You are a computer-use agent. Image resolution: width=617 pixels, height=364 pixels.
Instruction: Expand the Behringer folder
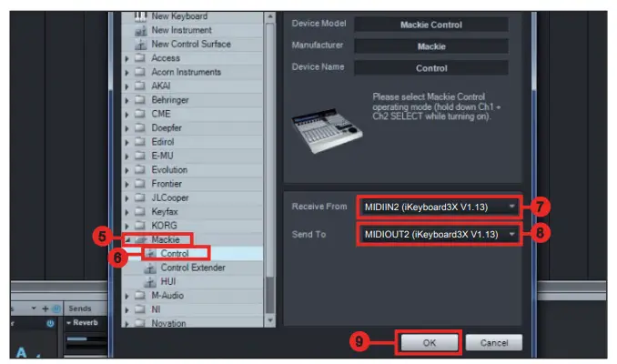pos(126,101)
